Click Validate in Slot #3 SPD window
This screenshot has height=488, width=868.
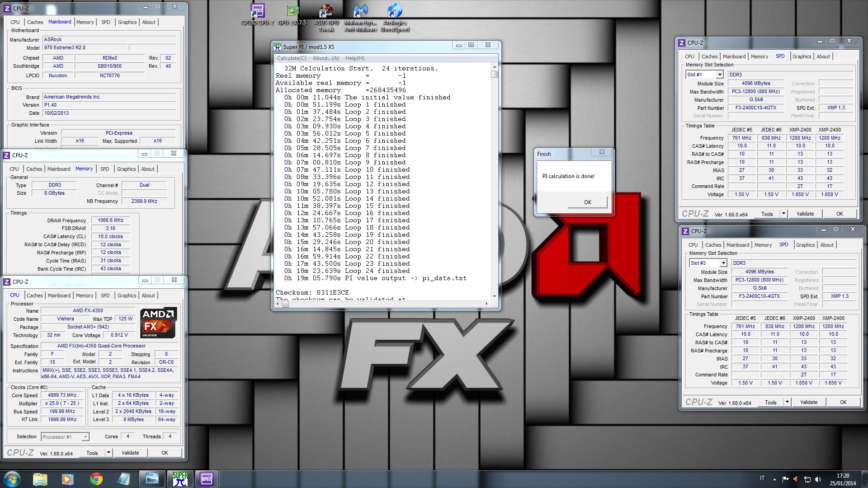[809, 402]
